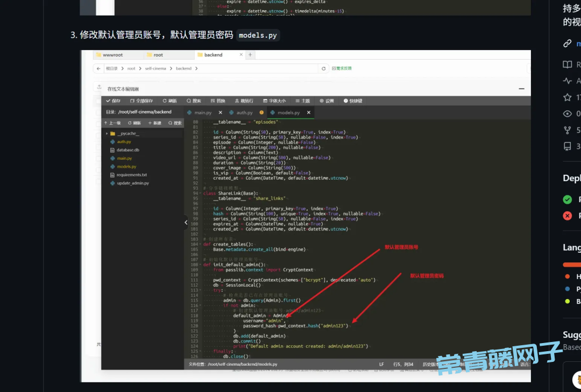Select database.db in the file tree

coord(127,150)
